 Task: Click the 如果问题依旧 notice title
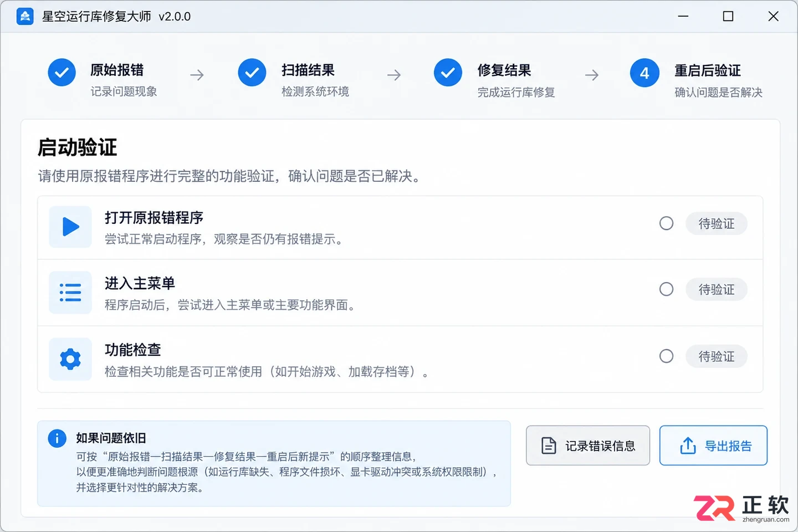(111, 438)
